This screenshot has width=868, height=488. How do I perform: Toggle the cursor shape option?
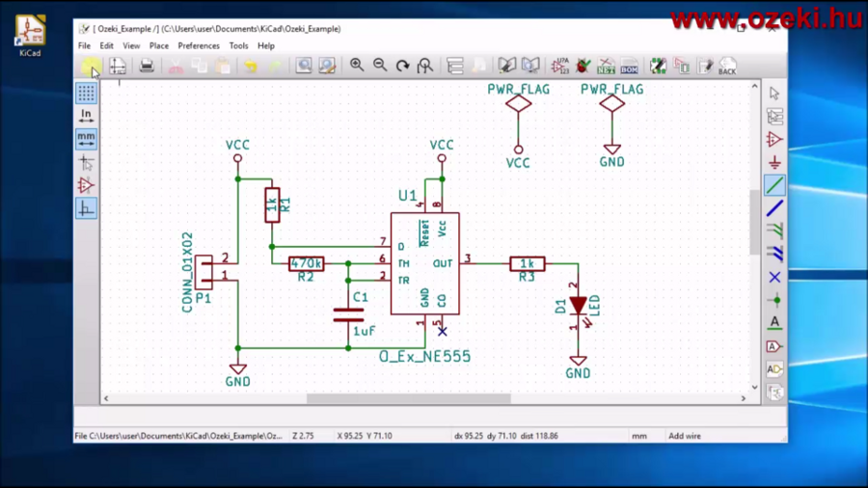86,163
